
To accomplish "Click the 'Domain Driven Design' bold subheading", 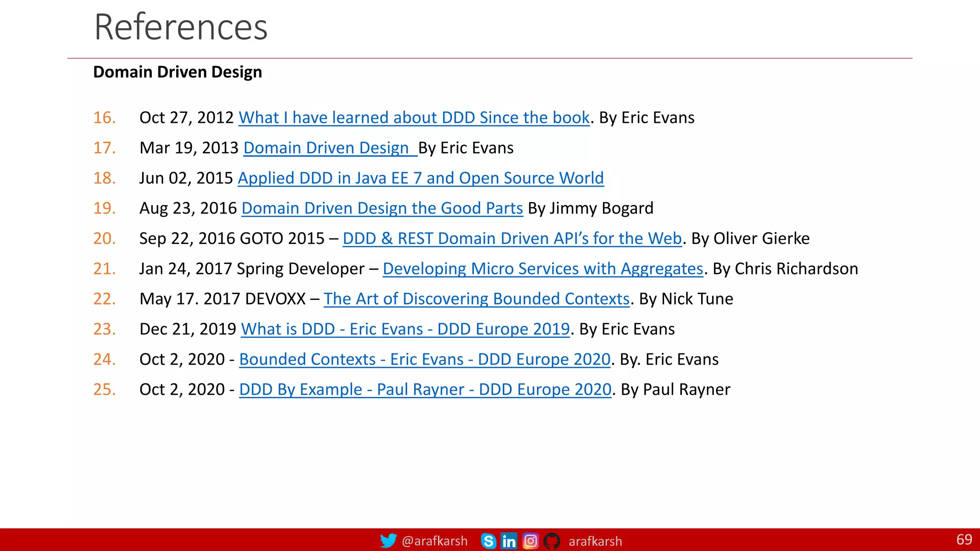I will coord(178,72).
